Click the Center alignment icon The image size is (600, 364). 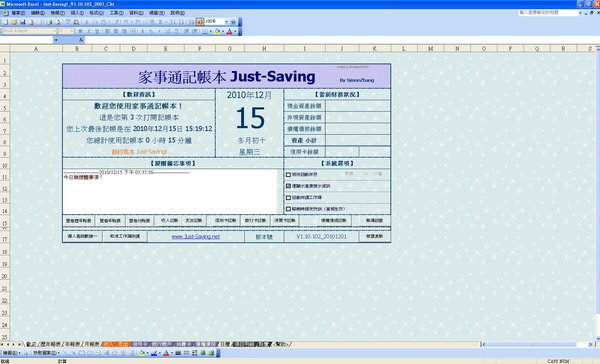click(x=116, y=31)
